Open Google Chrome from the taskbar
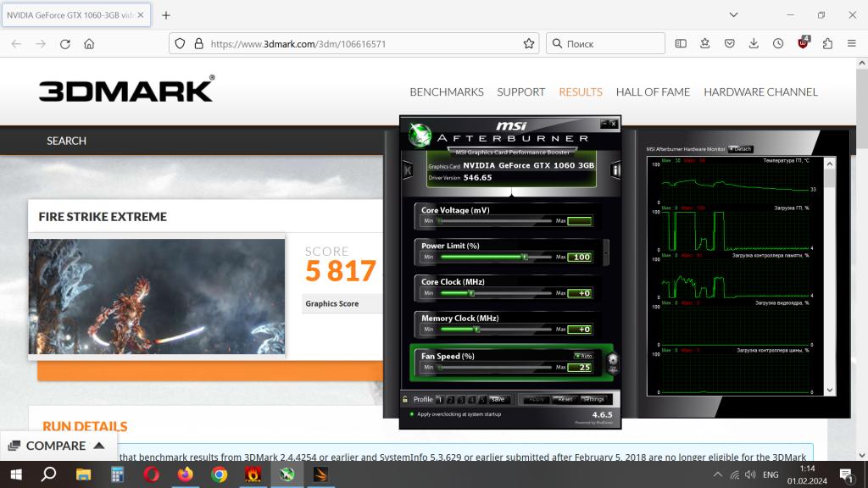 click(x=220, y=474)
